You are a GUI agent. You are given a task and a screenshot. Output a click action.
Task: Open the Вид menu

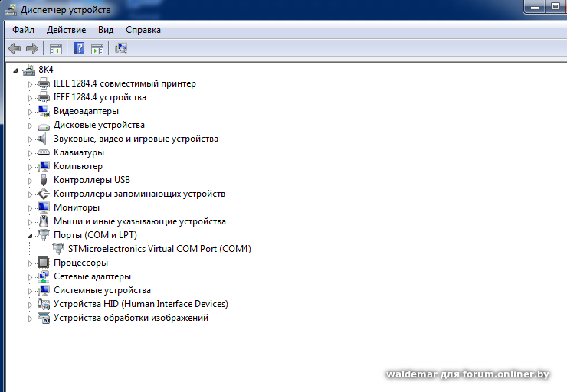pyautogui.click(x=106, y=30)
